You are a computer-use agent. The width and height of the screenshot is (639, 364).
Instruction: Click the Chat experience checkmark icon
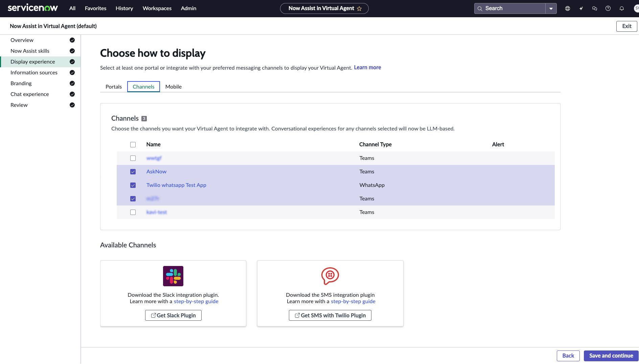coord(72,94)
